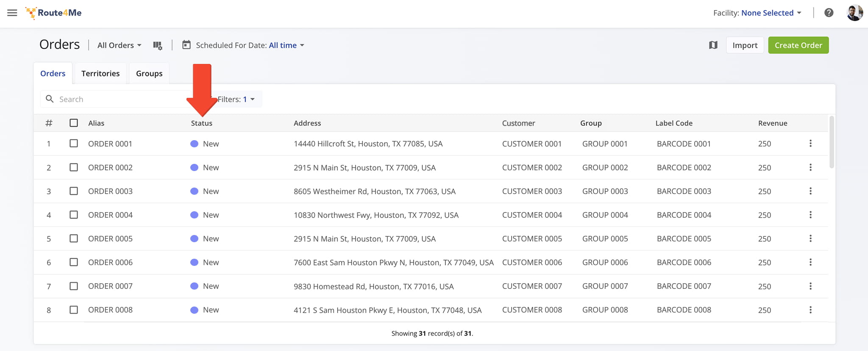This screenshot has height=351, width=868.
Task: Click the table vertical scrollbar
Action: coord(832,142)
